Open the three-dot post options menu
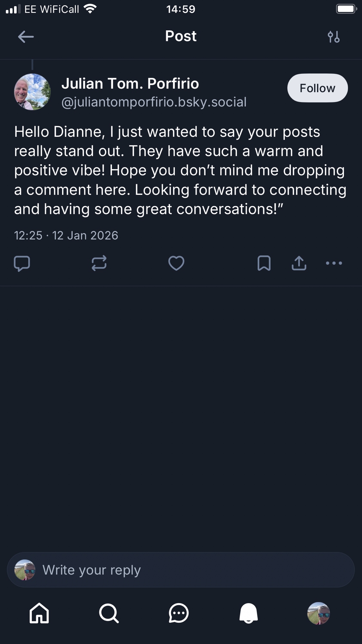Screen dimensions: 362x644 tap(334, 263)
